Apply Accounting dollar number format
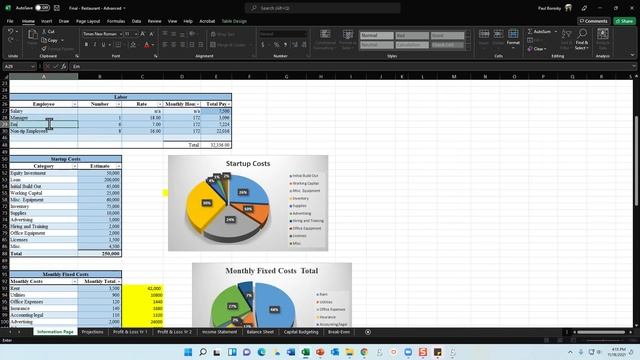 pos(263,44)
